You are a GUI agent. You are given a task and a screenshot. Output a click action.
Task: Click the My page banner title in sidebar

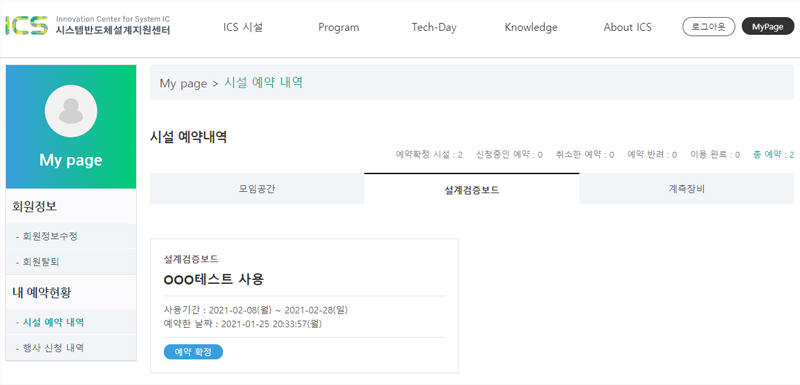click(x=71, y=161)
